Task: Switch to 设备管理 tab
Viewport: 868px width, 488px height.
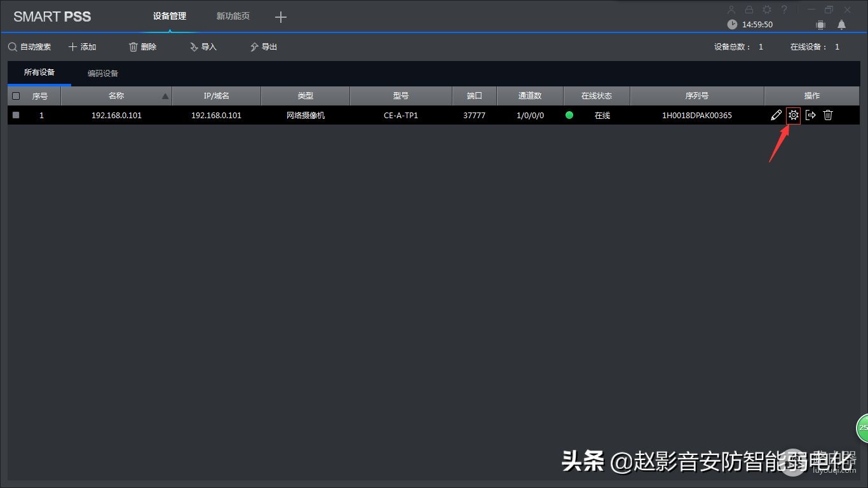Action: click(170, 16)
